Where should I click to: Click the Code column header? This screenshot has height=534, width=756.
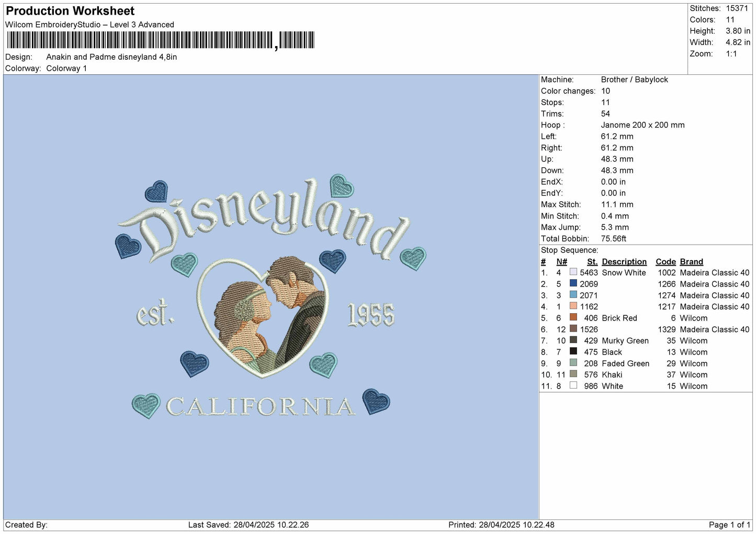click(x=665, y=262)
